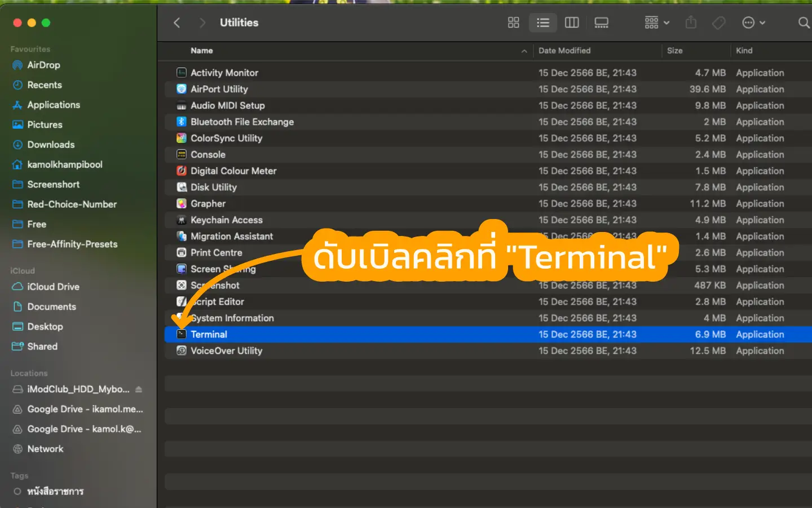The height and width of the screenshot is (508, 812).
Task: Click the 12.5 MB VoiceOver Utility size
Action: tap(708, 351)
